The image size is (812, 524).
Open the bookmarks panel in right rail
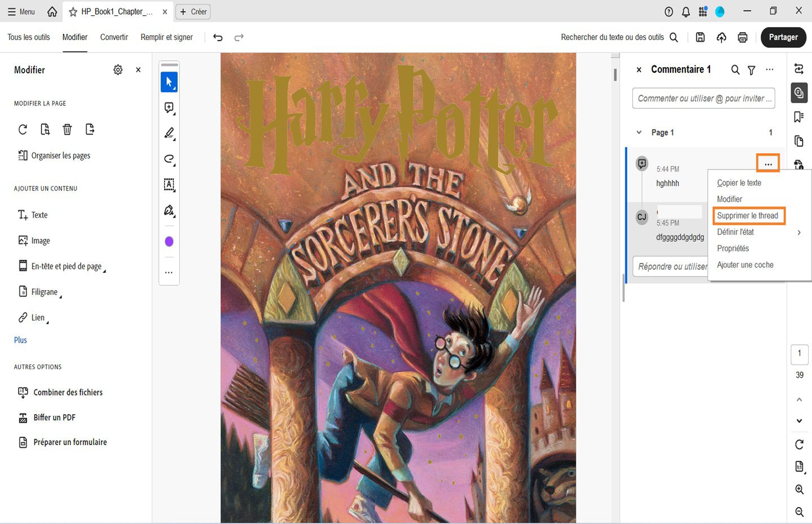pyautogui.click(x=799, y=117)
